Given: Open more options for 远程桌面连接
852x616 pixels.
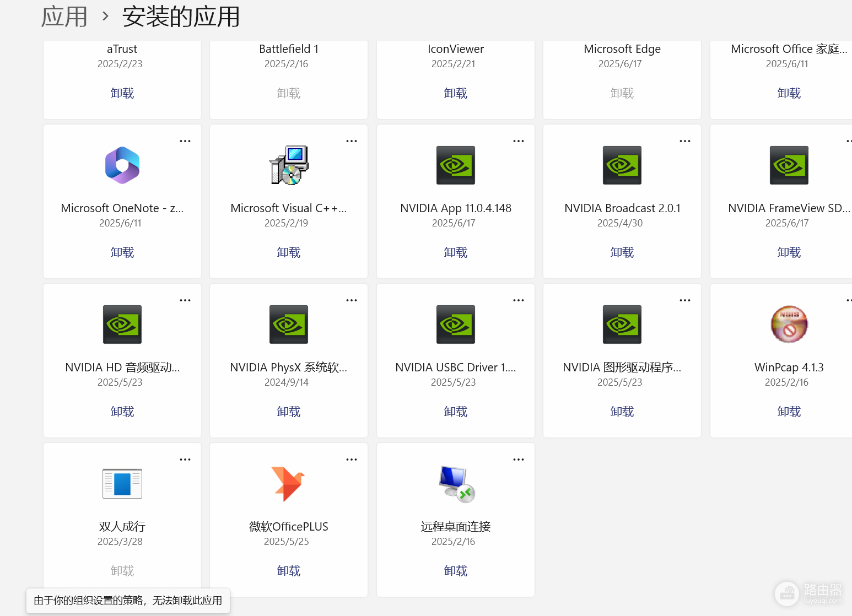Looking at the screenshot, I should [519, 460].
